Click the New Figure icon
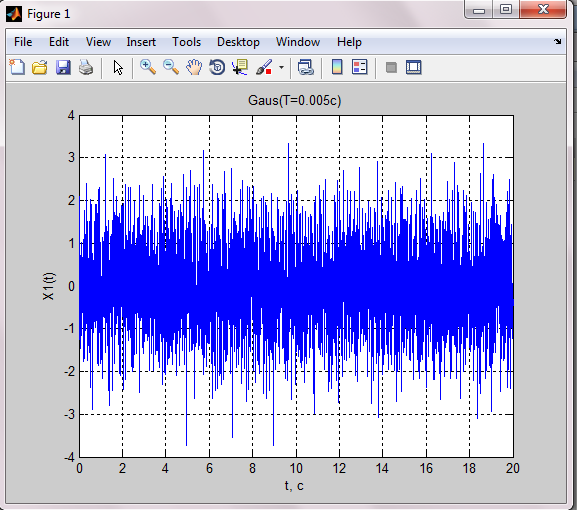The image size is (577, 510). click(17, 67)
